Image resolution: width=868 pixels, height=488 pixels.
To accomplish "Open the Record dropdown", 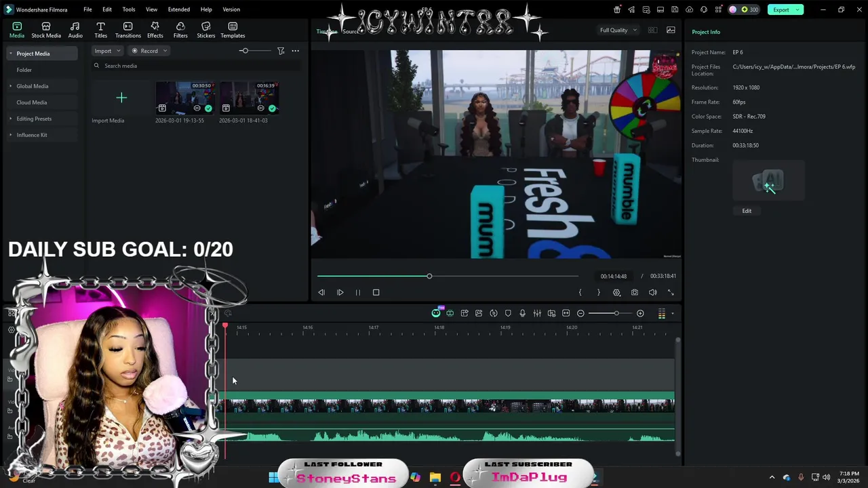I will click(149, 51).
